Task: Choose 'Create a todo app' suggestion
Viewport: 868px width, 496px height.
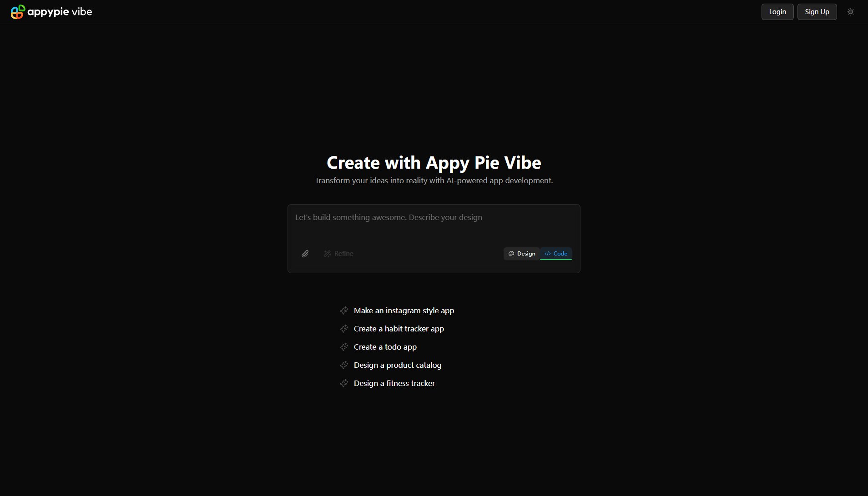Action: point(385,347)
